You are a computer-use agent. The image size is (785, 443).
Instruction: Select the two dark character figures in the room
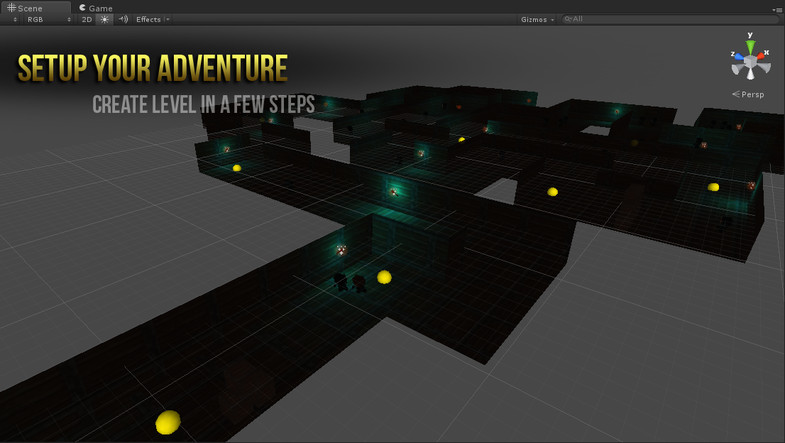tap(350, 283)
